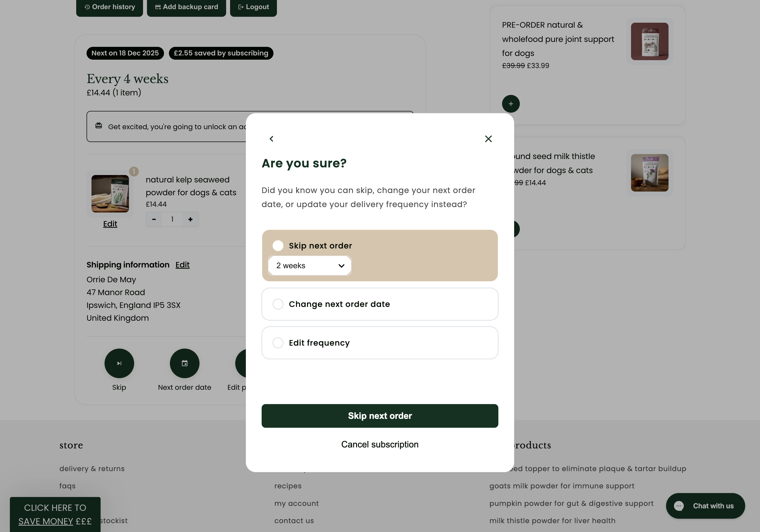The height and width of the screenshot is (532, 760).
Task: Open 'goats milk powder for immune support' link
Action: (x=562, y=486)
